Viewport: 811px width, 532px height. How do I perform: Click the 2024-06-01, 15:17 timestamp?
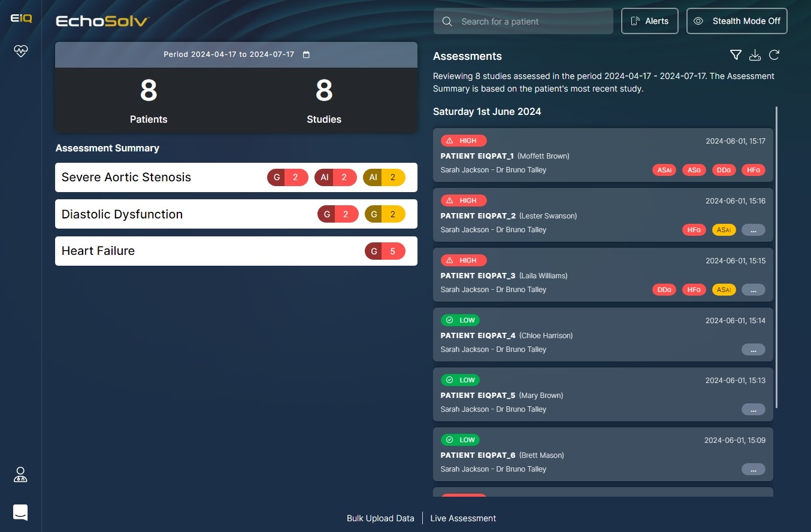[x=736, y=141]
